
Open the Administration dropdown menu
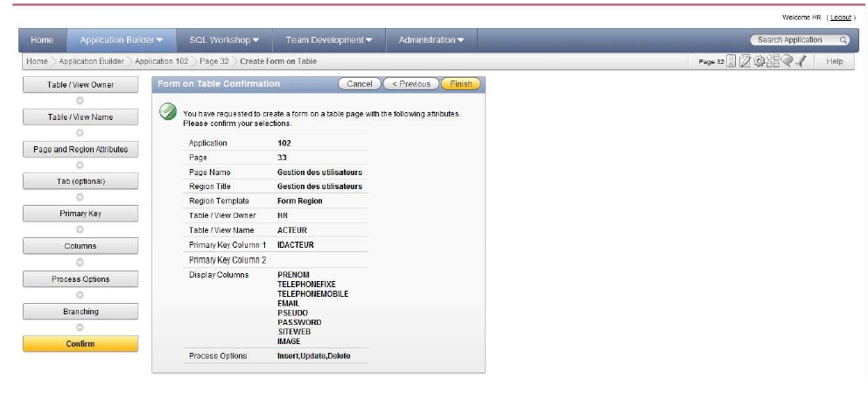[431, 40]
